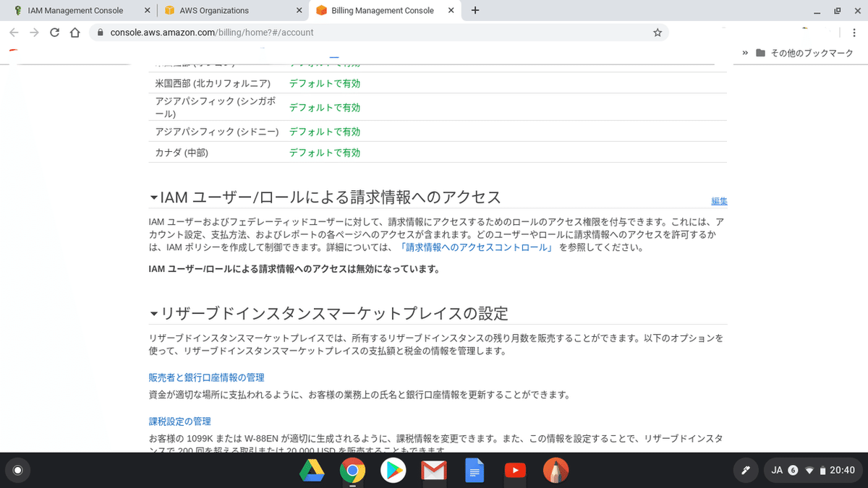Image resolution: width=868 pixels, height=488 pixels.
Task: Close the IAM Management Console tab
Action: click(147, 11)
